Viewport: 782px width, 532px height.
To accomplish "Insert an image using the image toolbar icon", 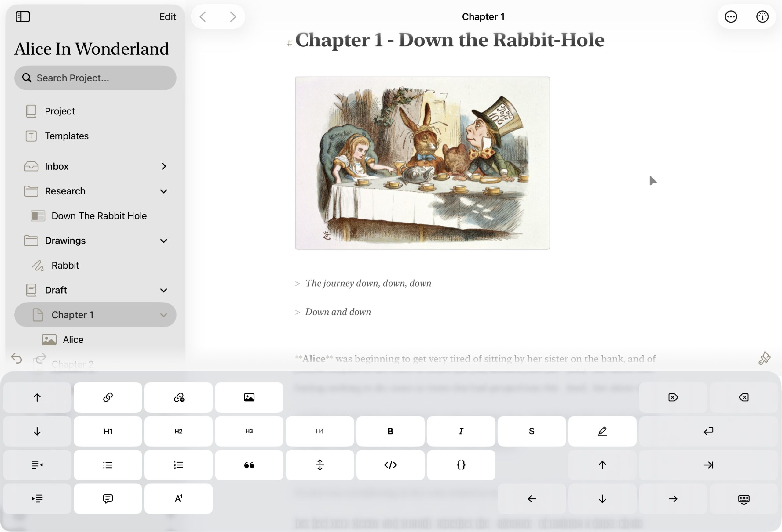I will (x=249, y=397).
